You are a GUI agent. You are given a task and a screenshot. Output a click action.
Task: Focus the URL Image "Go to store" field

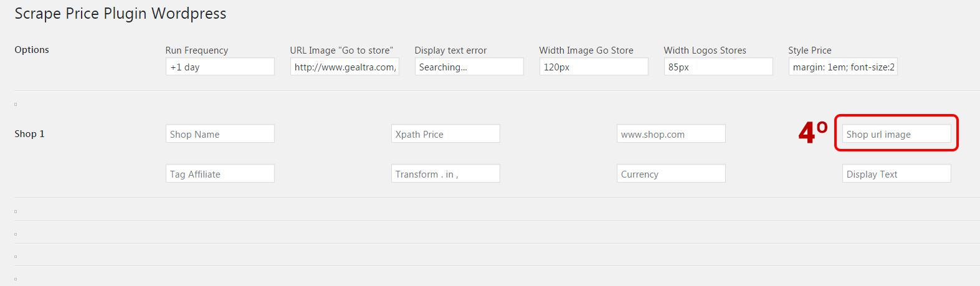(x=345, y=67)
